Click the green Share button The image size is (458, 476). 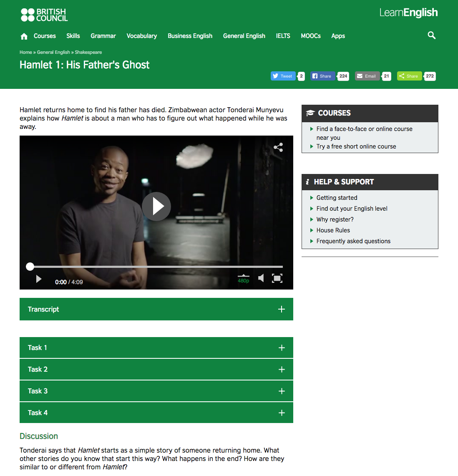409,76
